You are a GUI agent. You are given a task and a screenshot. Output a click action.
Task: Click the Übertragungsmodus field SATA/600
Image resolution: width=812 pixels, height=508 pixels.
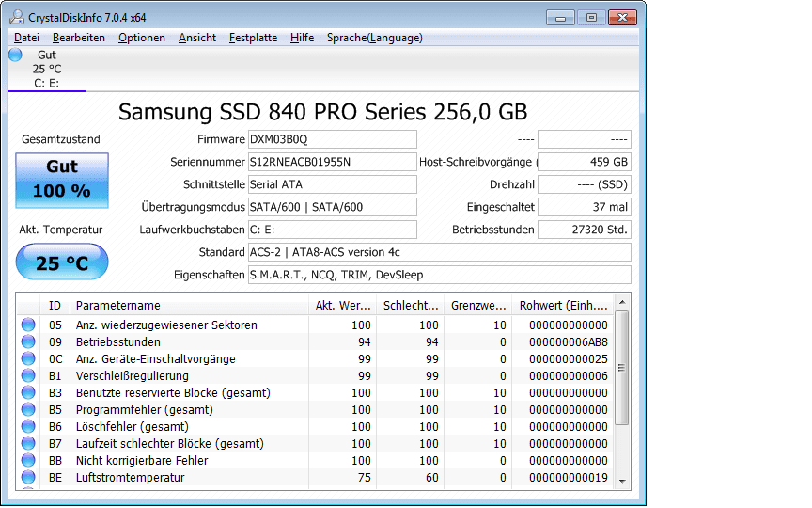coord(333,207)
